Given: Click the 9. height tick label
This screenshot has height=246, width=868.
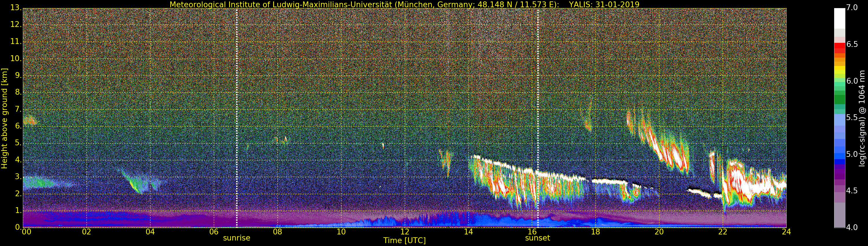Looking at the screenshot, I should 18,75.
